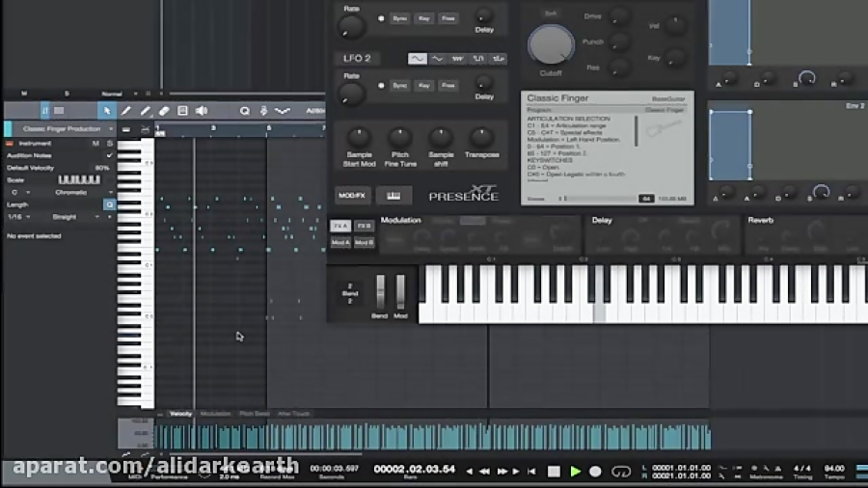The height and width of the screenshot is (488, 868).
Task: Open the Action menu in editor toolbar
Action: [x=314, y=111]
